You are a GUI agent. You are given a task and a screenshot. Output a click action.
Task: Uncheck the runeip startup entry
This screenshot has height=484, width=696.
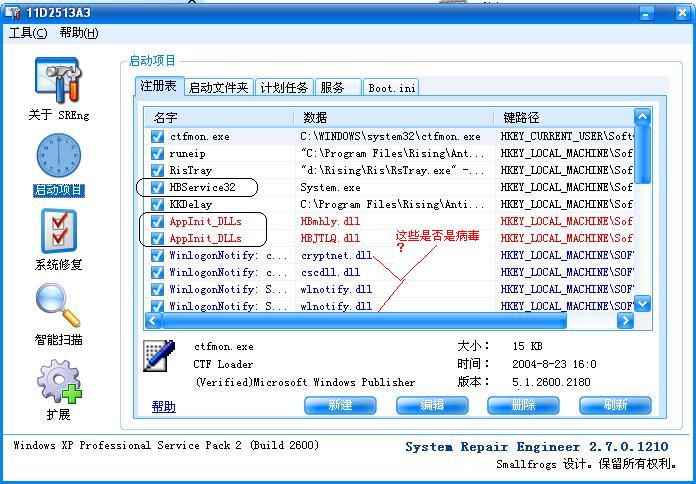(x=157, y=153)
